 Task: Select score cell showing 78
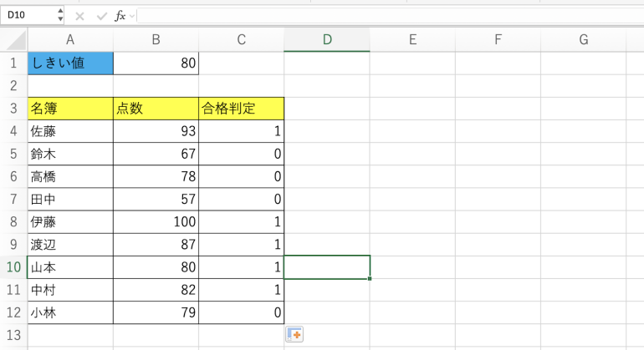coord(156,176)
